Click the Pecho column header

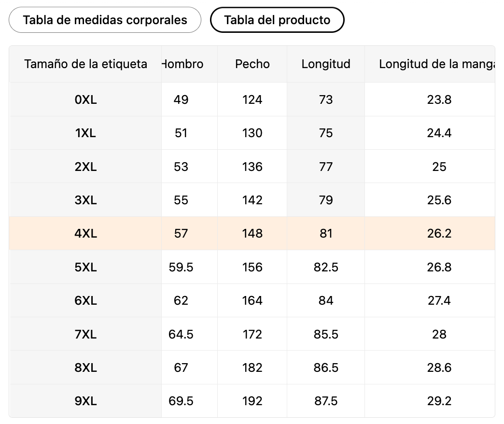pyautogui.click(x=252, y=64)
